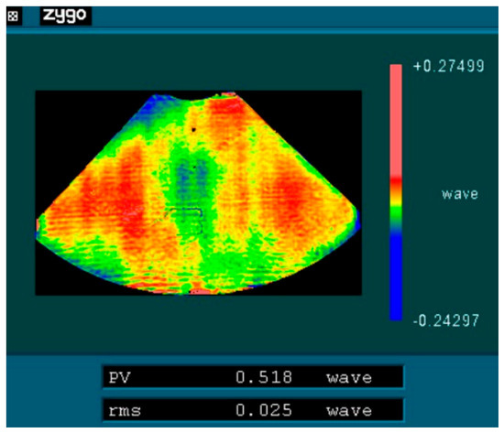This screenshot has height=433, width=504.
Task: Click the black dot near the map top
Action: click(194, 130)
